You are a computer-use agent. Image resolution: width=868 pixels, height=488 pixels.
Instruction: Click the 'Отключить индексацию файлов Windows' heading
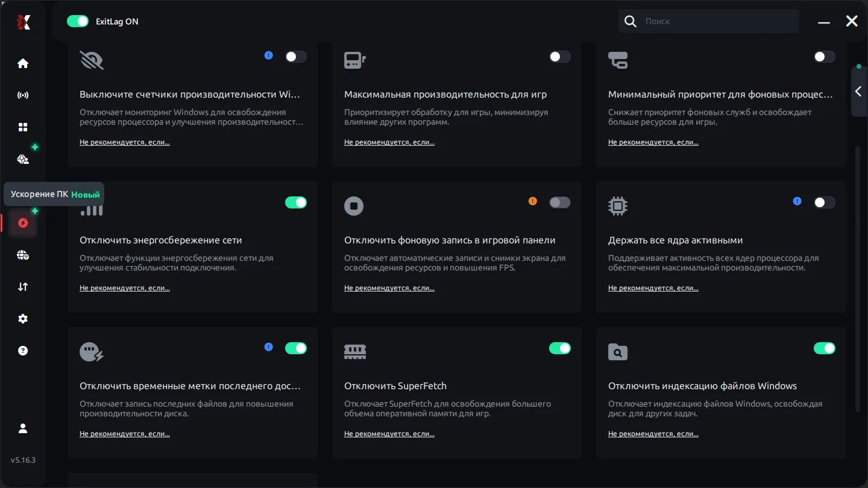click(703, 386)
